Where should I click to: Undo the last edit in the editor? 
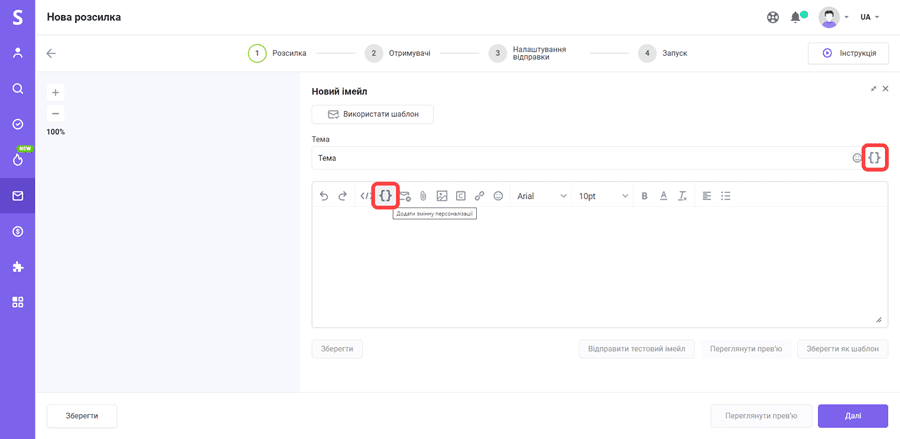(x=324, y=196)
